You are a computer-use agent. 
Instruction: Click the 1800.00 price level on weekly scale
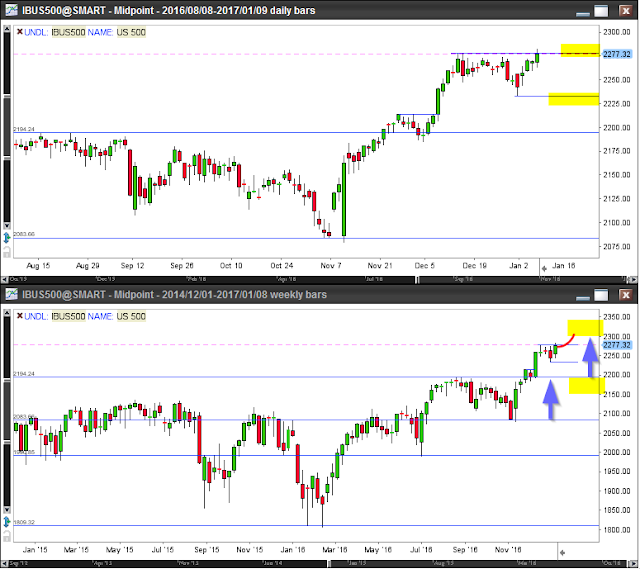(616, 530)
